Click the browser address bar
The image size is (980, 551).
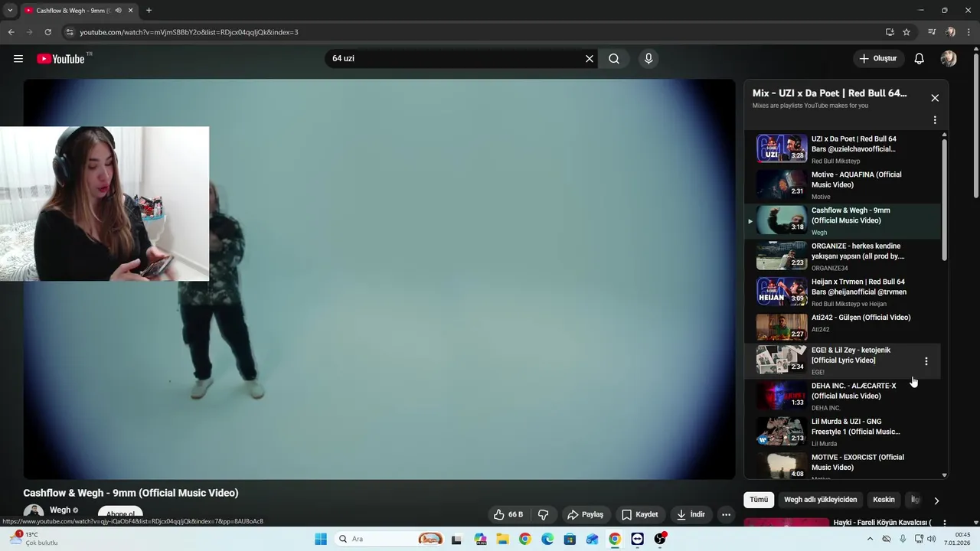pyautogui.click(x=475, y=32)
